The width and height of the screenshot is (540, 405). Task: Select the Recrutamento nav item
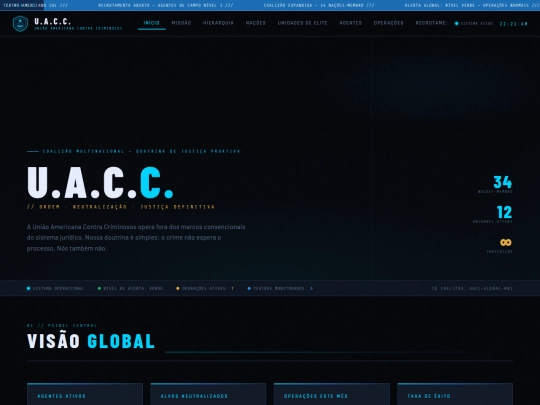point(431,23)
